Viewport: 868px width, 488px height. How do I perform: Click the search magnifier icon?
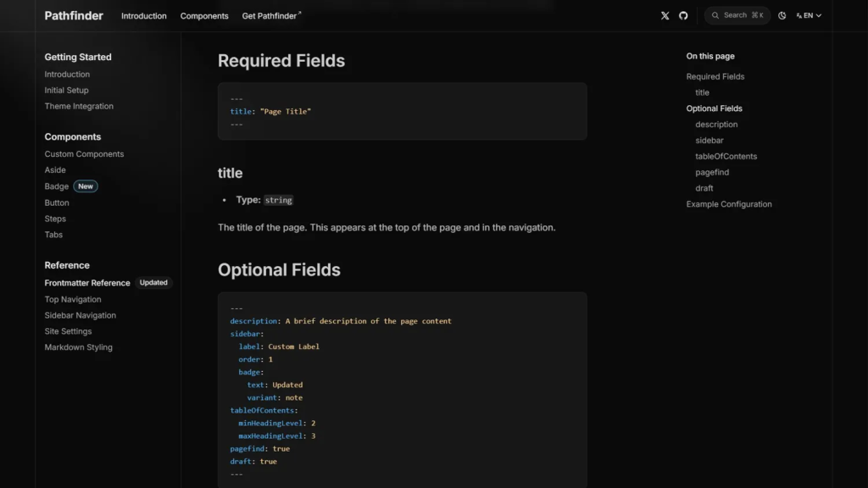[x=716, y=15]
